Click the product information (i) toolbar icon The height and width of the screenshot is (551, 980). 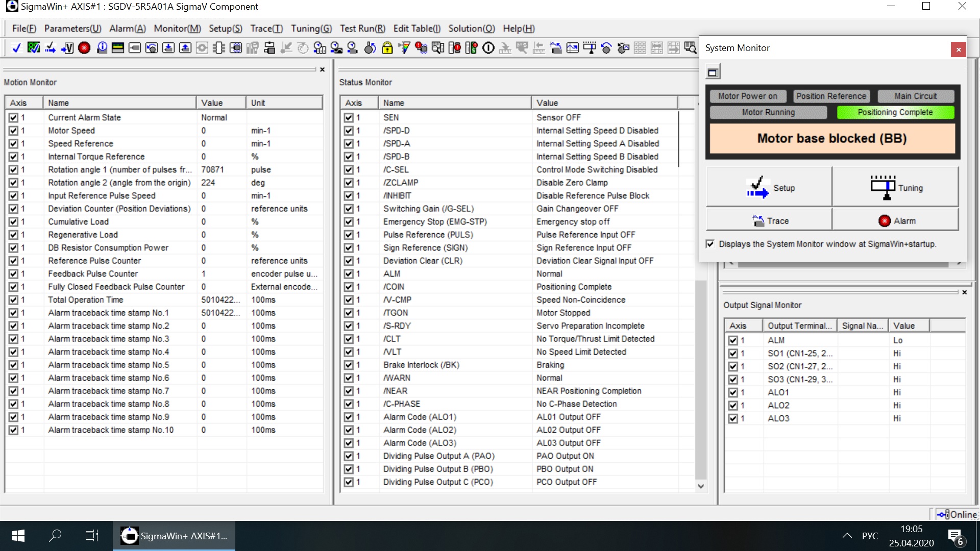(x=102, y=48)
